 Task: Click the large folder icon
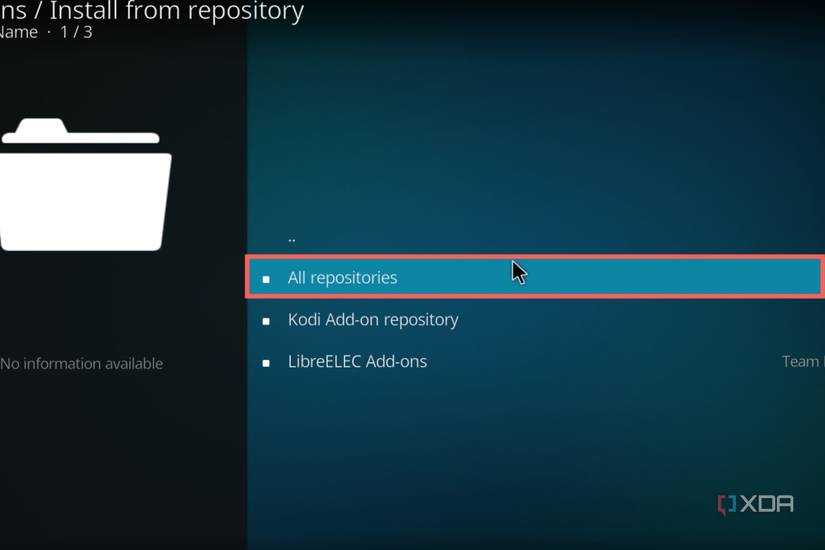pyautogui.click(x=85, y=185)
